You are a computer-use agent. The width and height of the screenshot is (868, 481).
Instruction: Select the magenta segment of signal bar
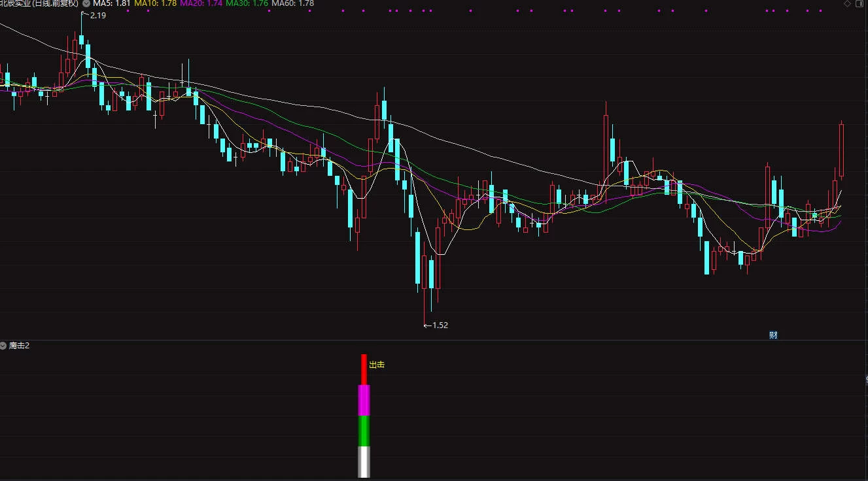click(x=364, y=400)
